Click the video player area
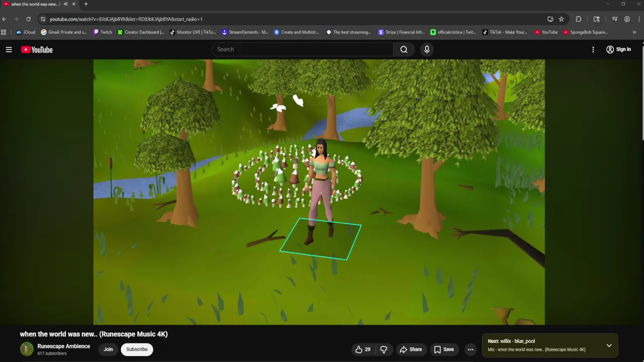Viewport: 644px width, 362px height. (x=319, y=192)
